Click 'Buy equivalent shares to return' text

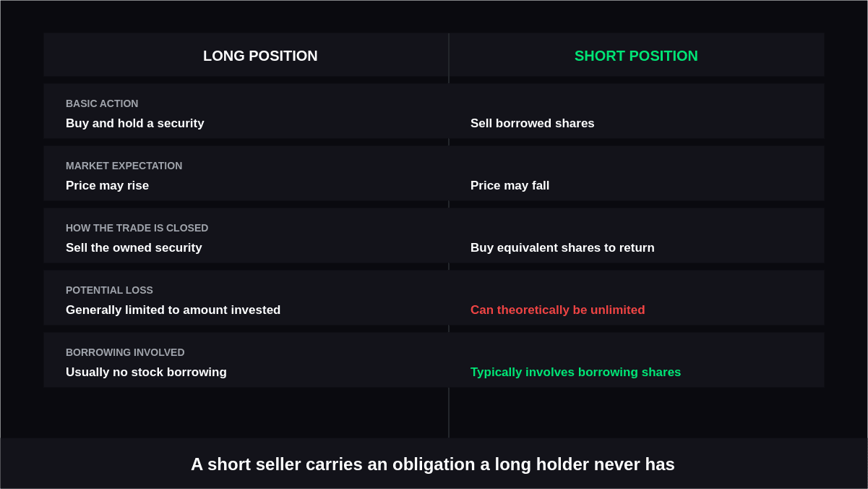(x=562, y=248)
